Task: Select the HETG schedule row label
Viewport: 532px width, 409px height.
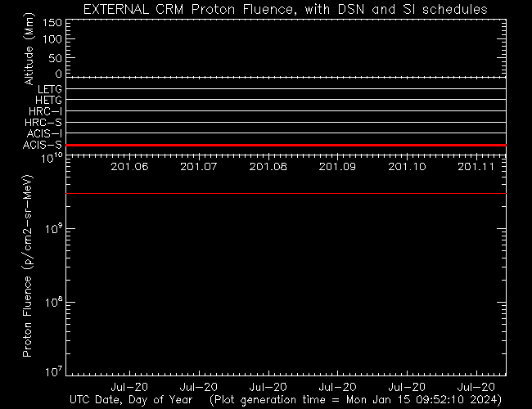Action: (x=49, y=100)
